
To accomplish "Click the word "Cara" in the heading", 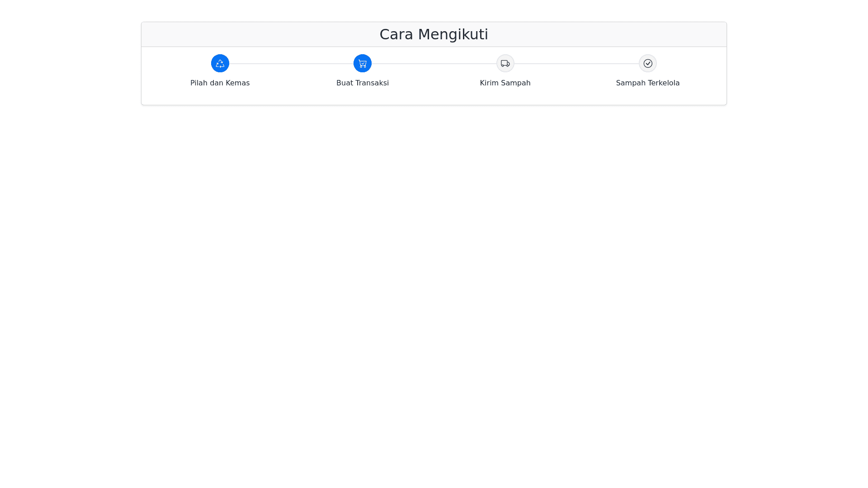I will point(396,34).
